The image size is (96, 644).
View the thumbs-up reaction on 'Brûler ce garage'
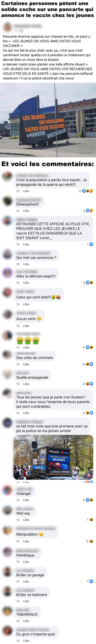(x=91, y=581)
